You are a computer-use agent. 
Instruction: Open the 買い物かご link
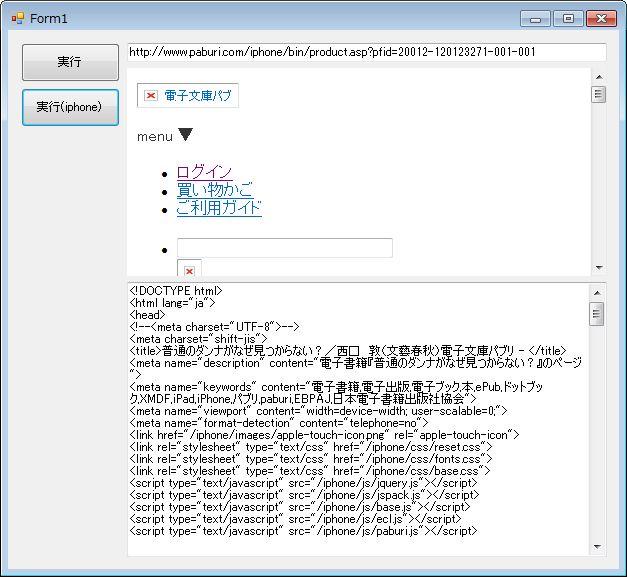[214, 190]
